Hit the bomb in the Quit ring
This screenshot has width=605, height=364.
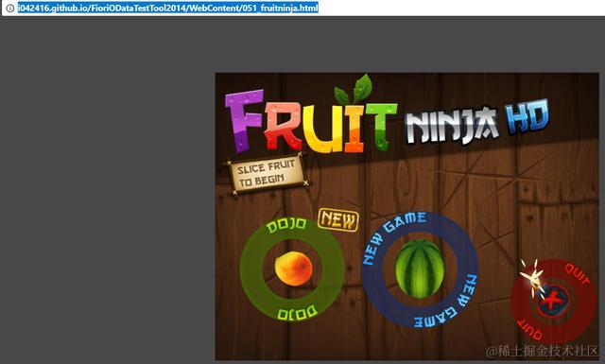coord(552,301)
